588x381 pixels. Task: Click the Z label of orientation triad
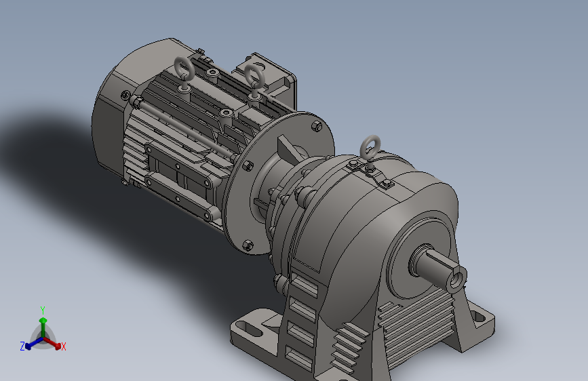click(22, 346)
